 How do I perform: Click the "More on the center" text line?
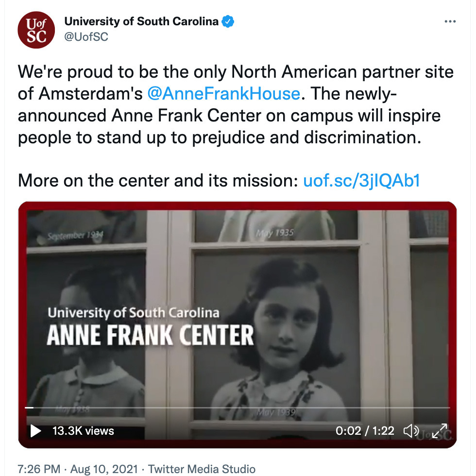coord(158,181)
